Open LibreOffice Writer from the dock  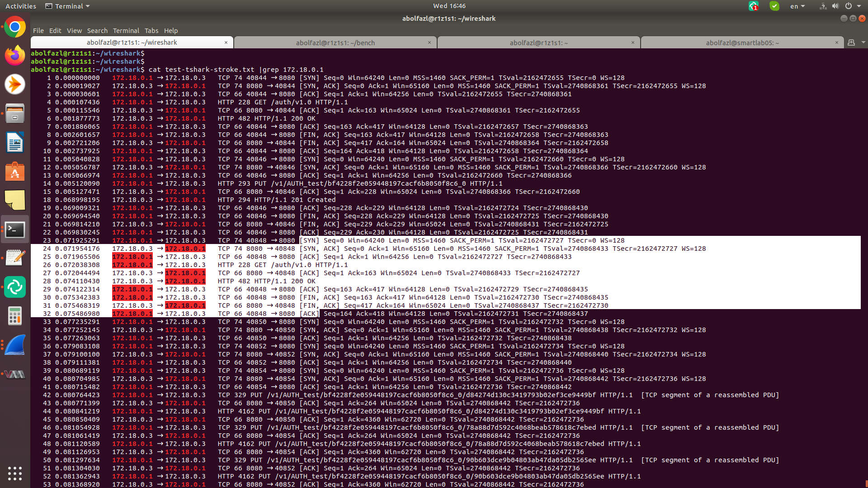[x=15, y=143]
